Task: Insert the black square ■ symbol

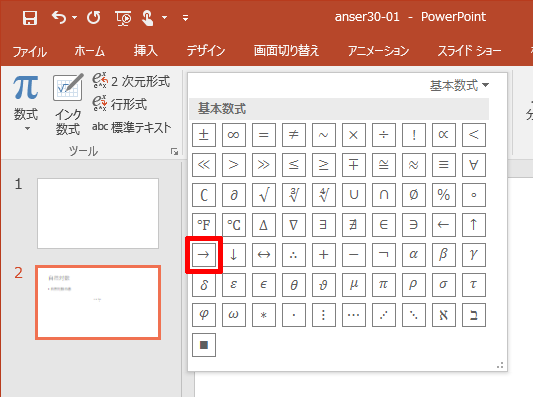Action: pos(204,345)
